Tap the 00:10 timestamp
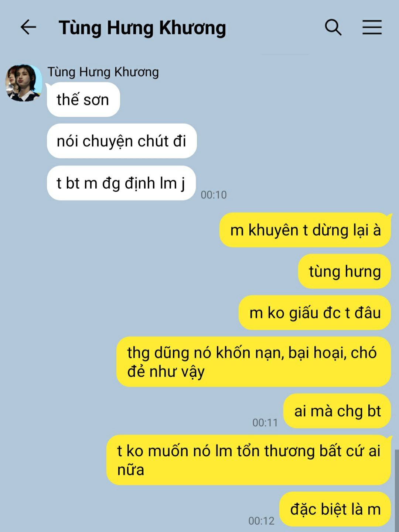 pyautogui.click(x=214, y=195)
